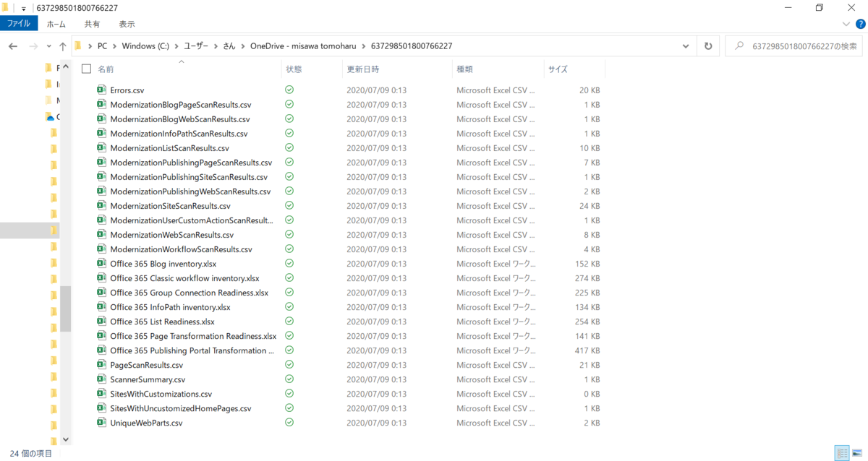Screen dimensions: 868x461
Task: Select ModernizationUserCustomActionScanResult file name
Action: (191, 220)
